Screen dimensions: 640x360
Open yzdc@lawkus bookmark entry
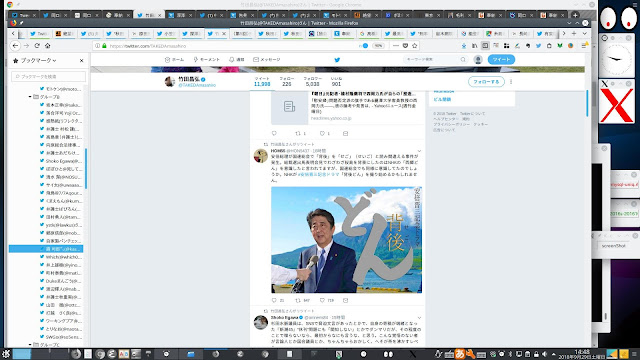pyautogui.click(x=61, y=225)
